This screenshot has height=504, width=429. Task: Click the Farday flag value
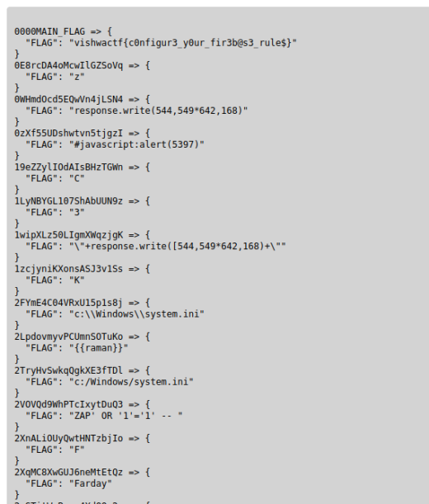coord(91,483)
